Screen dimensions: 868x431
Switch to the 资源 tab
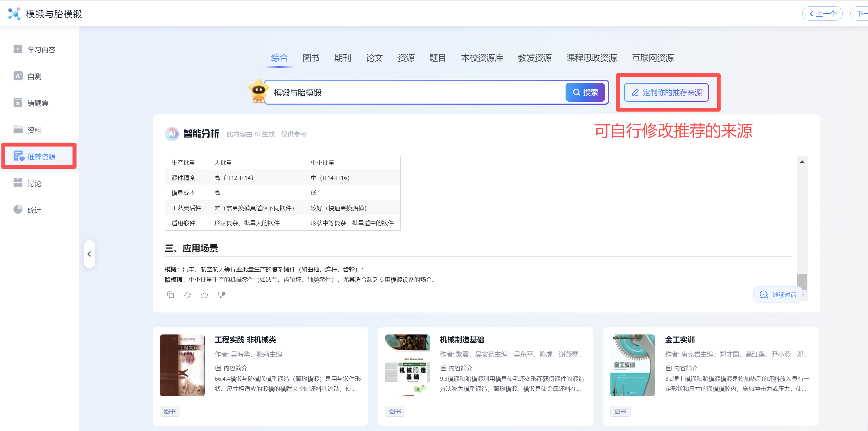pos(406,58)
